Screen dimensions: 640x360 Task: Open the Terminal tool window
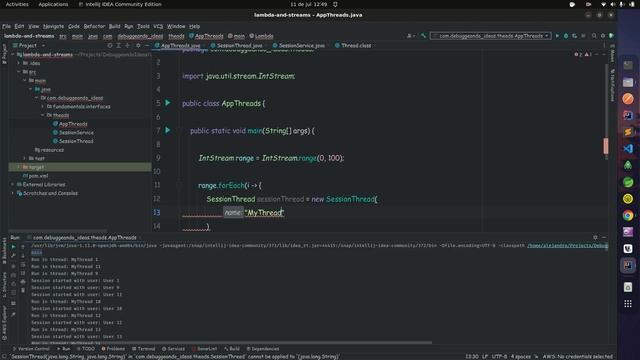tap(144, 349)
